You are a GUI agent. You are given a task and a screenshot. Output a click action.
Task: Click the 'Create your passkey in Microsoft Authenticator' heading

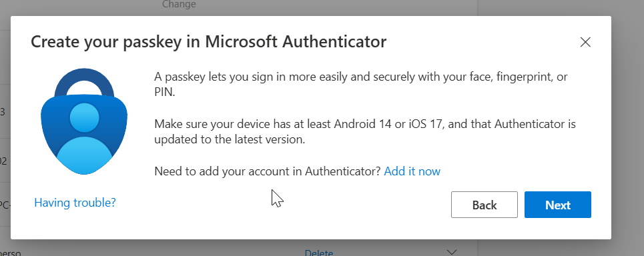(209, 42)
